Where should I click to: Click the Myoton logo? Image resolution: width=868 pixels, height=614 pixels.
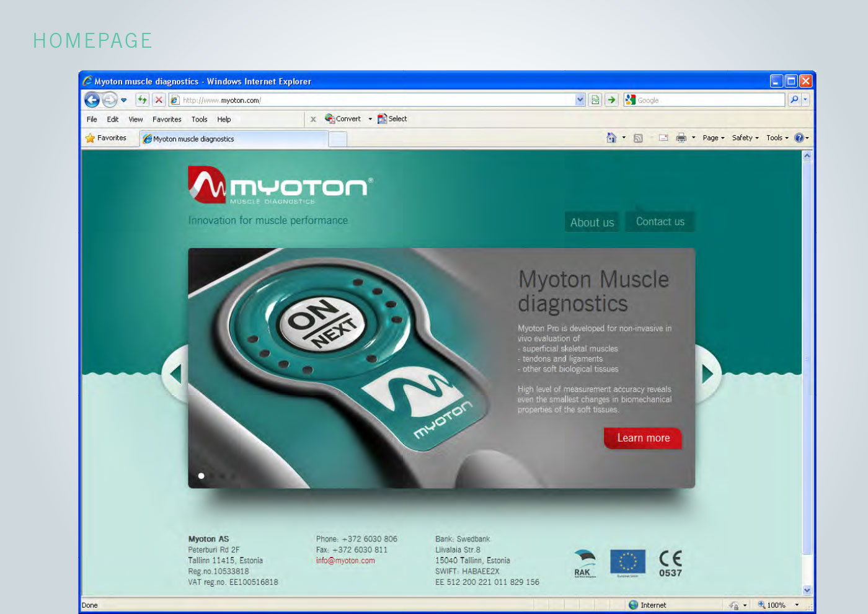pos(281,185)
